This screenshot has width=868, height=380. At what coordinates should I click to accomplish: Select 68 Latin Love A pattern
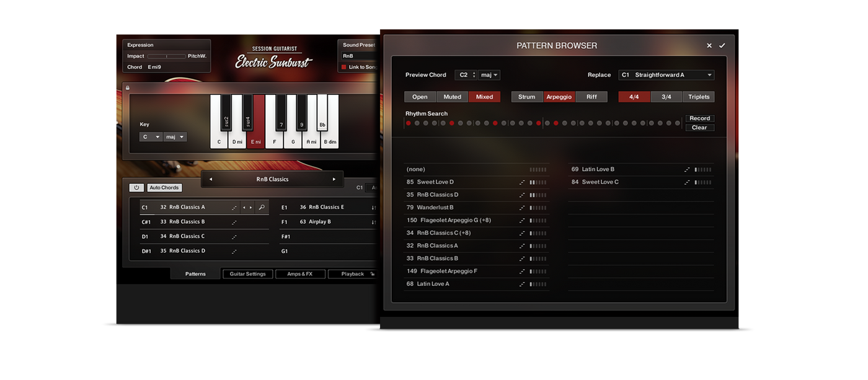[x=476, y=284]
